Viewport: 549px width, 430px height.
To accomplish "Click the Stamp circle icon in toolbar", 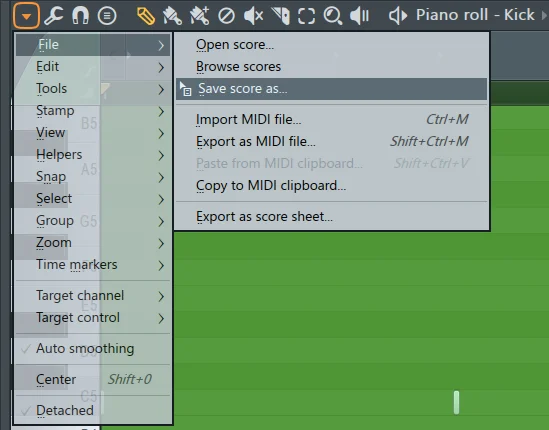I will pyautogui.click(x=107, y=16).
